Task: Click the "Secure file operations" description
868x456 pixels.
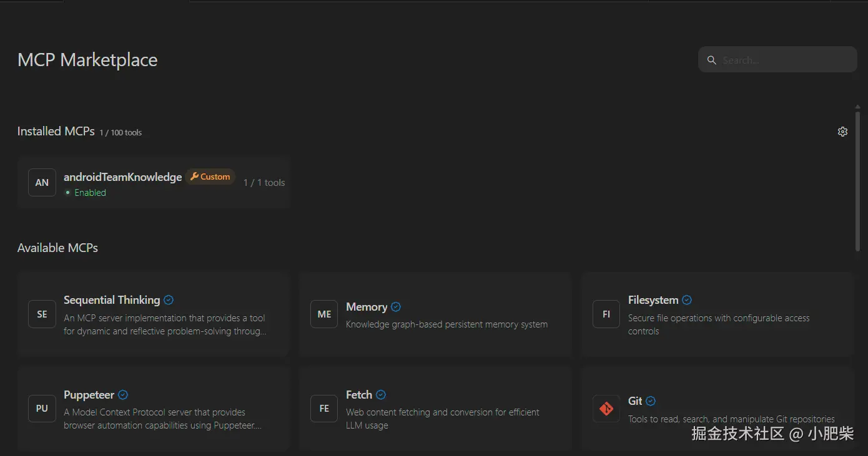Action: (719, 324)
